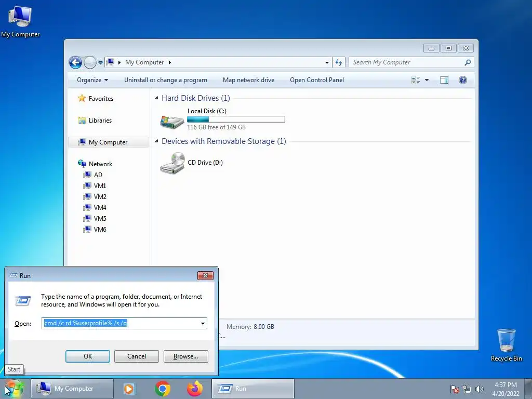Click the search magnifier icon

pos(468,62)
